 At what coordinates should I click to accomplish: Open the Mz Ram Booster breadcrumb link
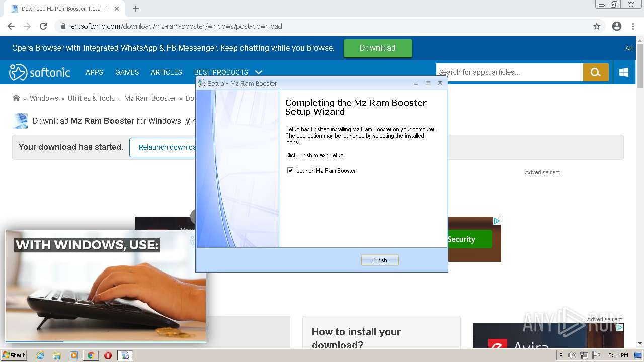pos(150,98)
